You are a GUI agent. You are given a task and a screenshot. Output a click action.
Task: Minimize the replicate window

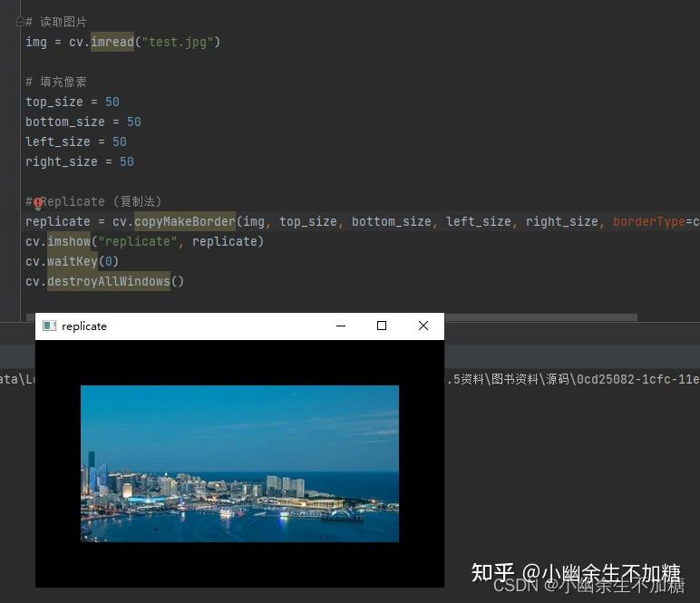341,326
